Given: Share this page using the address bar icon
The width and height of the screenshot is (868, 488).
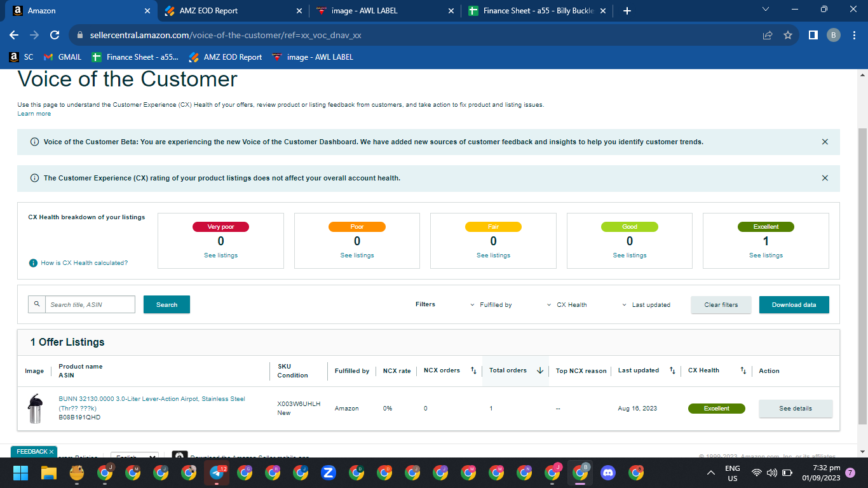Looking at the screenshot, I should [768, 35].
